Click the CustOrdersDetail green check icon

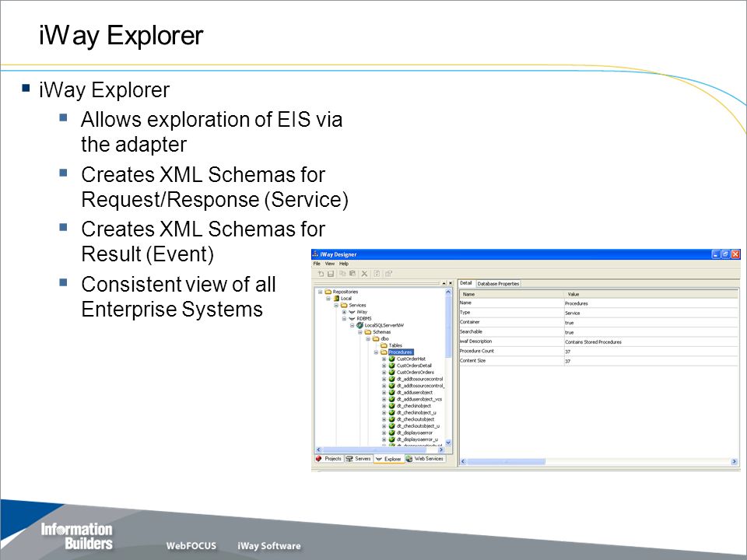click(392, 366)
